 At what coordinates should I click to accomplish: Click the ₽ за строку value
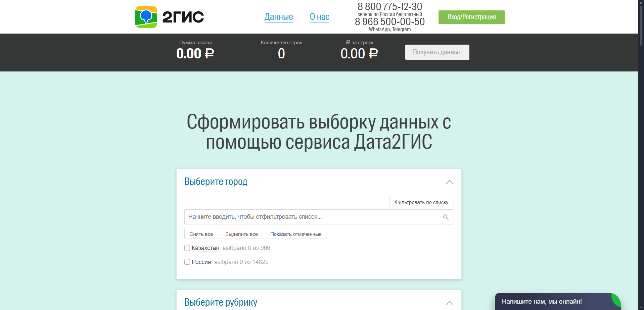pyautogui.click(x=359, y=54)
